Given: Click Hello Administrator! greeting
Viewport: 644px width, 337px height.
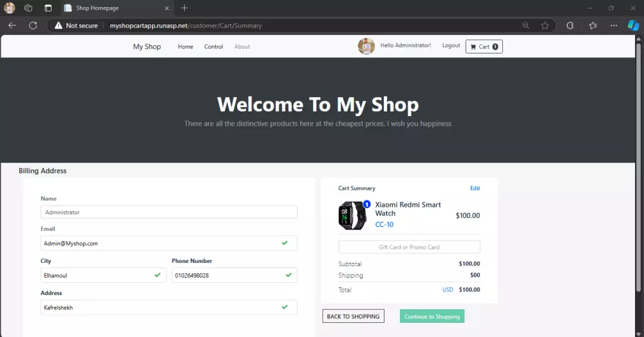Looking at the screenshot, I should point(405,45).
